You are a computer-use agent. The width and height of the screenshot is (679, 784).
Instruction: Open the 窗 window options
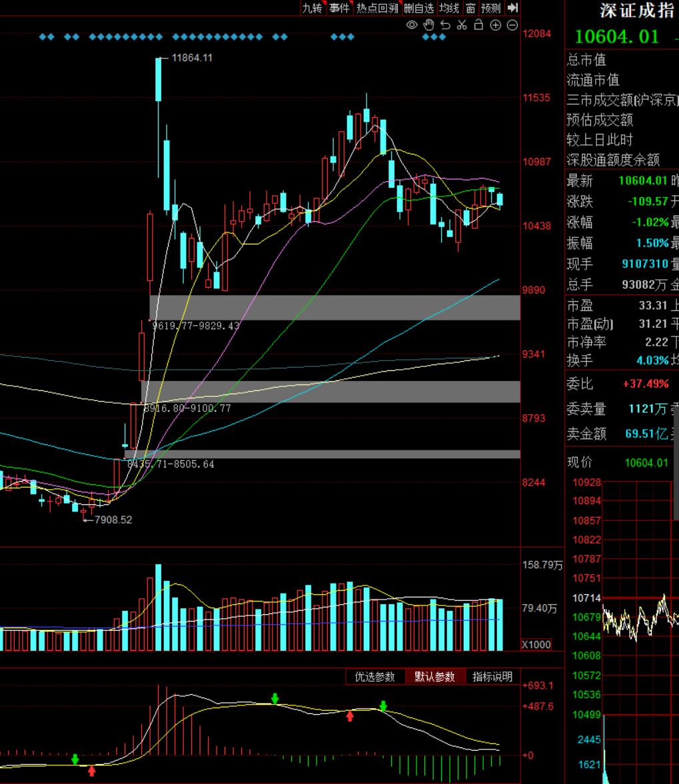(x=470, y=8)
